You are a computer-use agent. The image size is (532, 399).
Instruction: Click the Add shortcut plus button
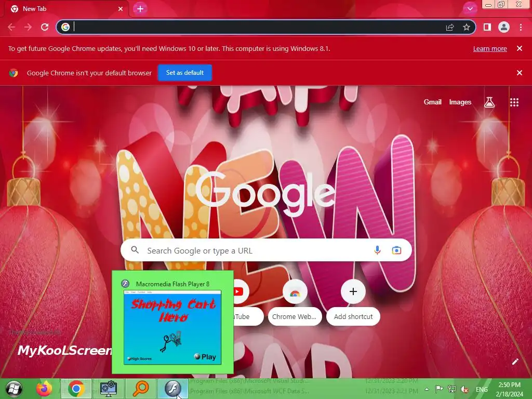tap(353, 291)
